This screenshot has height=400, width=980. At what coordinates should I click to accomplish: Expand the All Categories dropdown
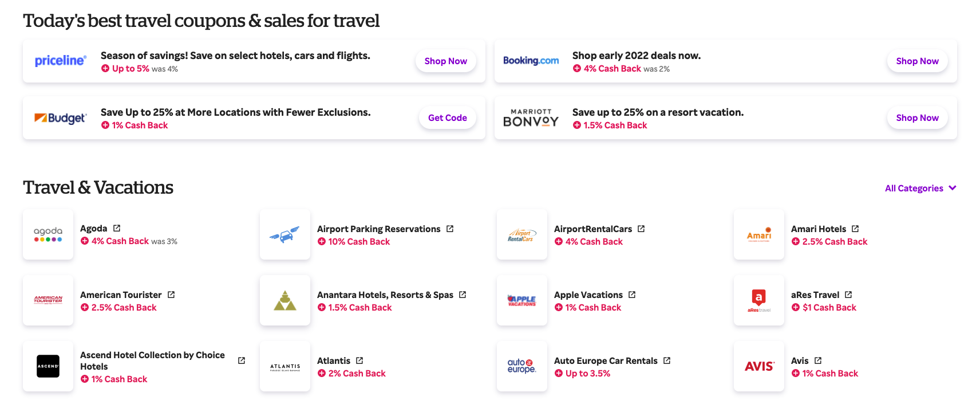point(920,188)
